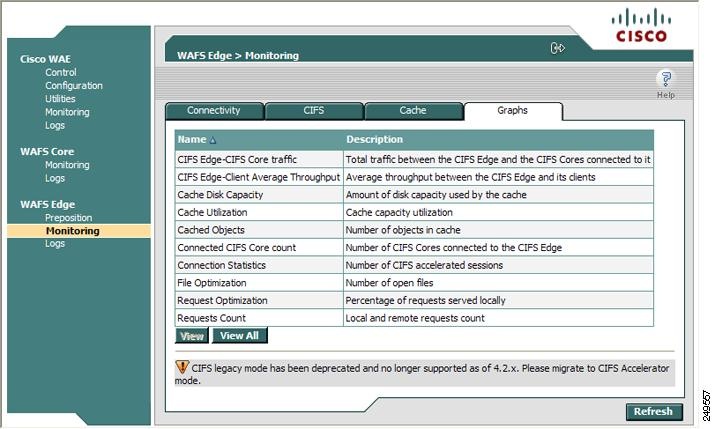The image size is (712, 429).
Task: Click 'Percentage of requests served locally' description
Action: pos(425,301)
